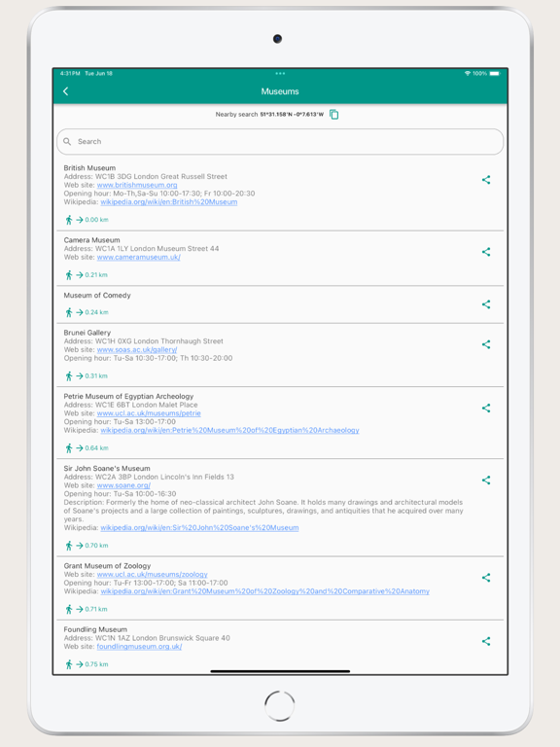Share the Foundling Museum entry
This screenshot has width=560, height=747.
(486, 641)
